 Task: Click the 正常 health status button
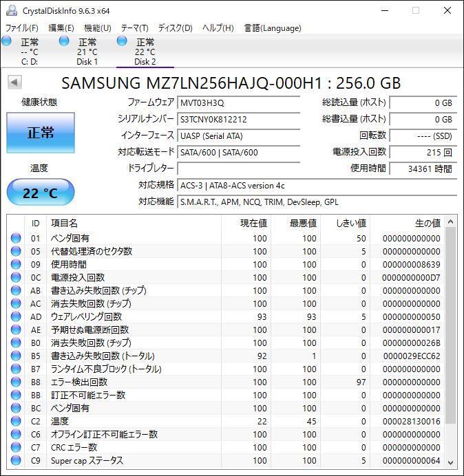(41, 133)
